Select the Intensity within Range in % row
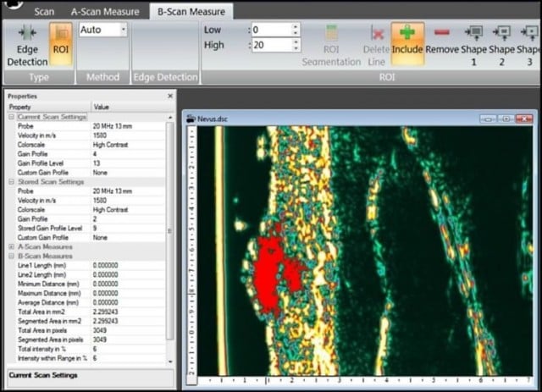The image size is (542, 392). 86,358
